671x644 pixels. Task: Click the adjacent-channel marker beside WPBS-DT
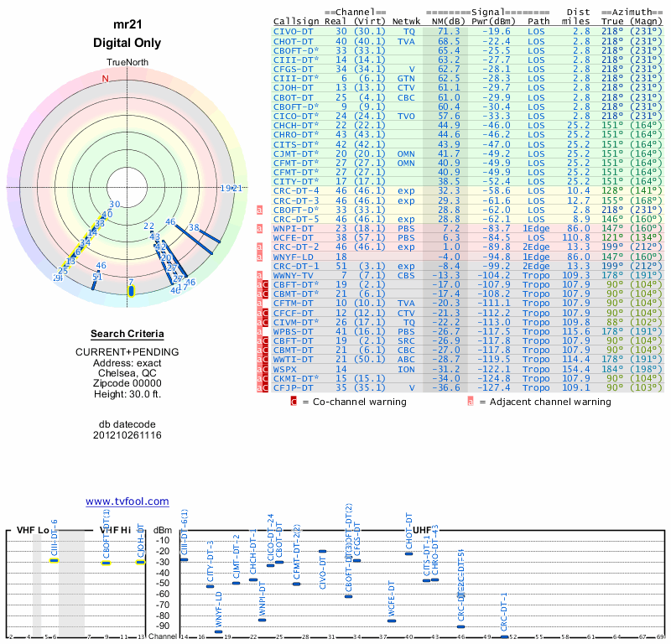click(259, 331)
